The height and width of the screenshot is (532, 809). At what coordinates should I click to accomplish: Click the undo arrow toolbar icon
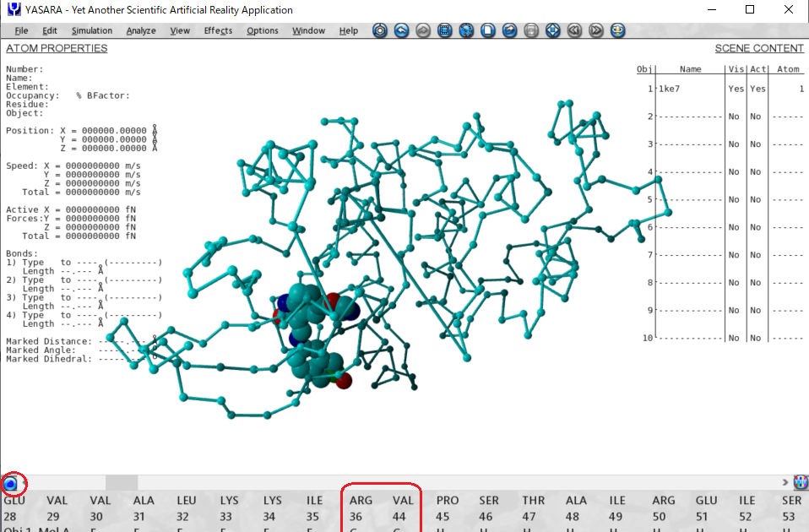point(401,30)
